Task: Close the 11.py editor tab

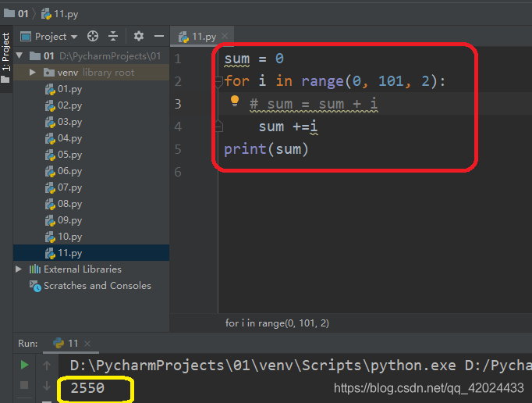Action: [225, 36]
